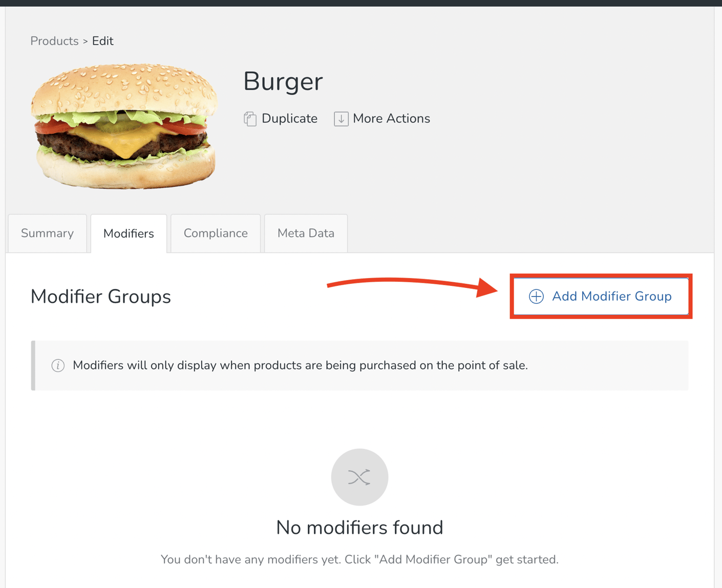Open the Compliance tab
This screenshot has width=722, height=588.
pos(215,233)
